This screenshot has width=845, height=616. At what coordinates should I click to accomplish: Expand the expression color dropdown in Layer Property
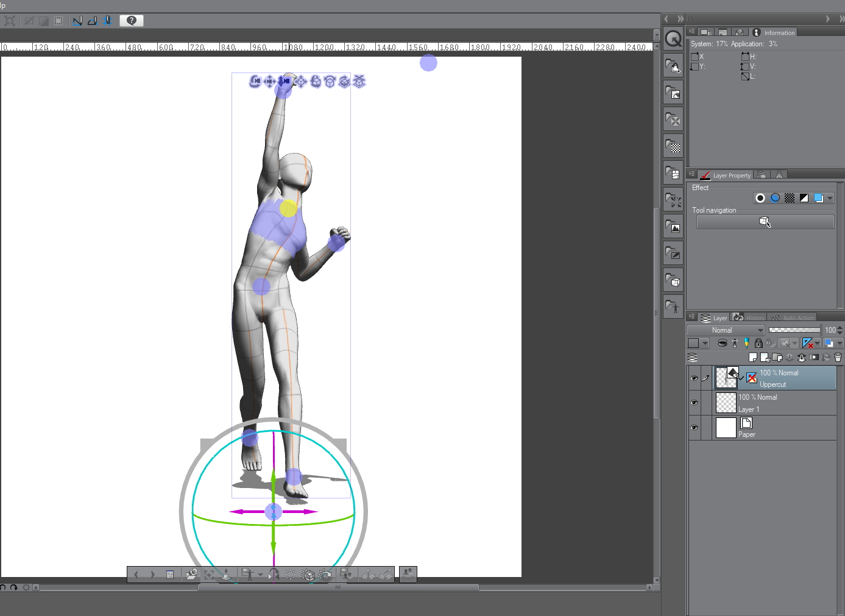(830, 198)
